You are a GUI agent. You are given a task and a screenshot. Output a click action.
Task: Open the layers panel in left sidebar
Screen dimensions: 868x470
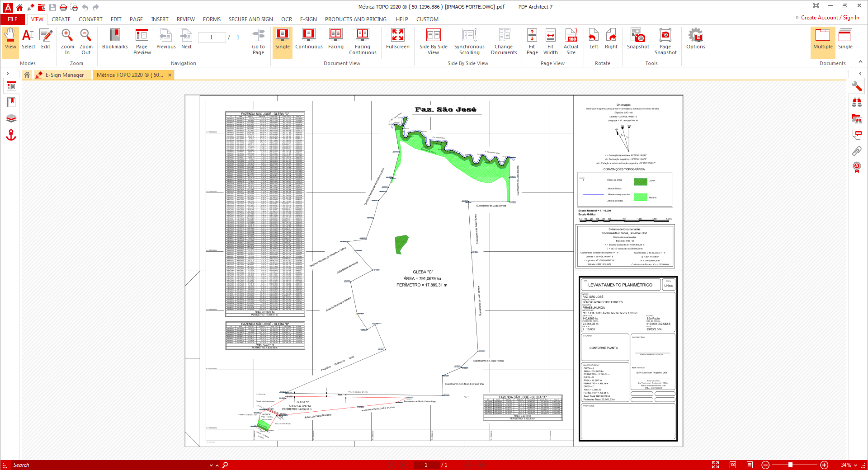[11, 118]
